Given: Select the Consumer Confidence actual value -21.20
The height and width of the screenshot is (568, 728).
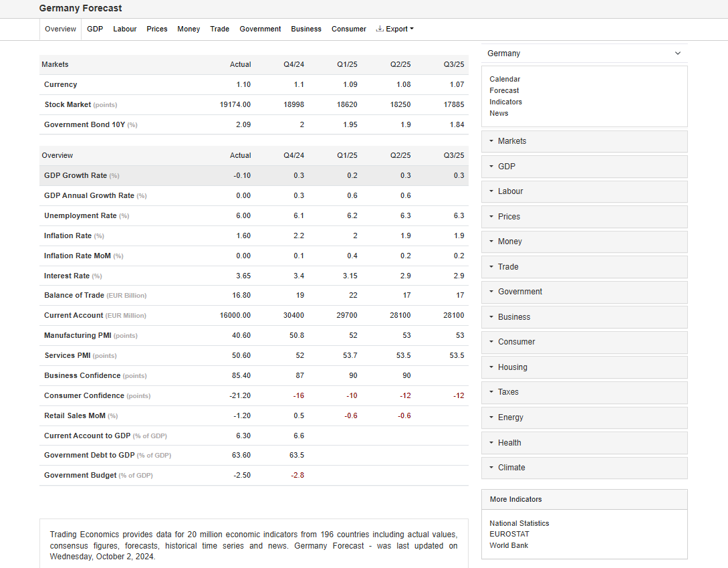Looking at the screenshot, I should click(239, 395).
